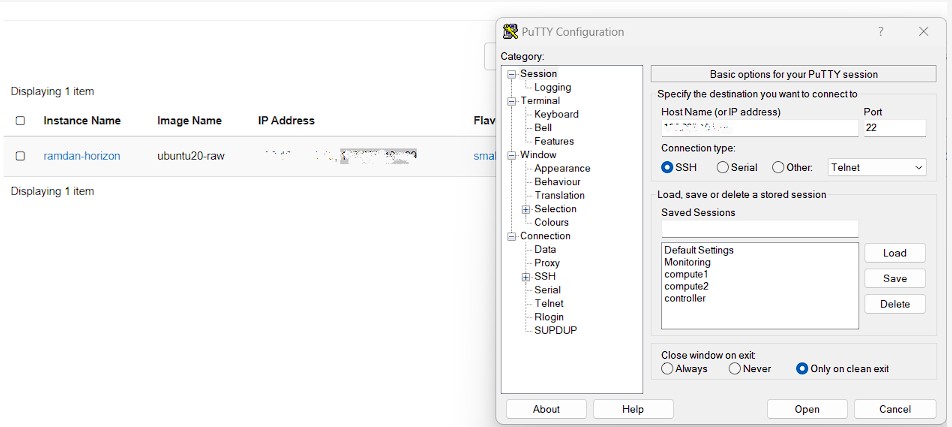Image resolution: width=952 pixels, height=427 pixels.
Task: Click the question mark help icon
Action: point(880,32)
